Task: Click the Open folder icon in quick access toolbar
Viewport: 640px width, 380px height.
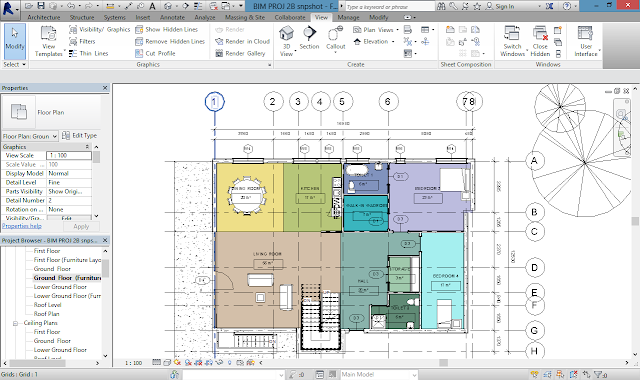Action: click(x=29, y=6)
